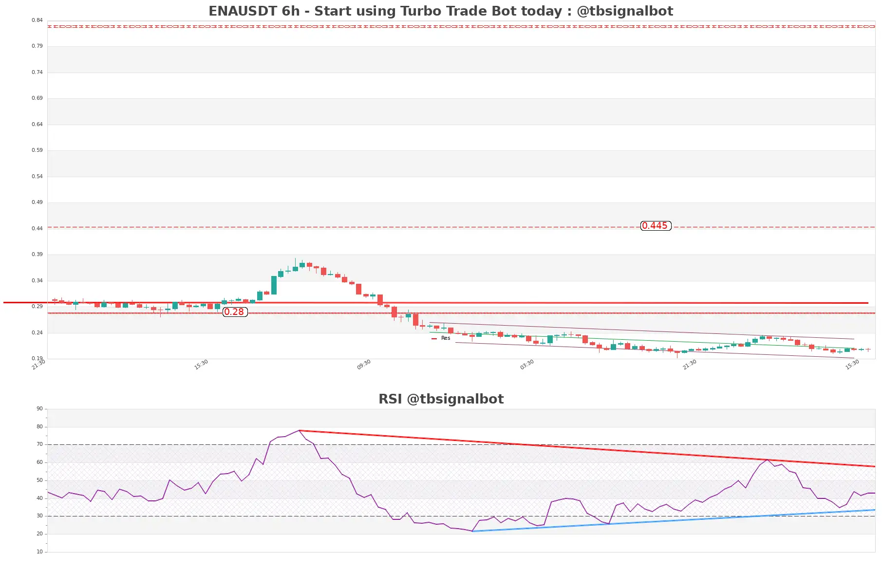Image resolution: width=882 pixels, height=588 pixels.
Task: Click the 0.59 price axis label
Action: 37,150
